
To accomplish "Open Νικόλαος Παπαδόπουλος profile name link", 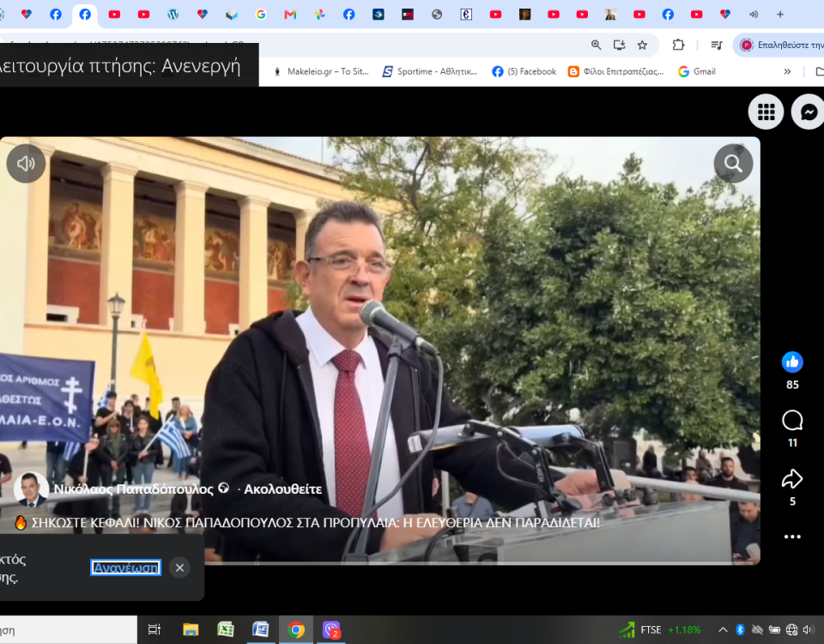I will pyautogui.click(x=134, y=489).
